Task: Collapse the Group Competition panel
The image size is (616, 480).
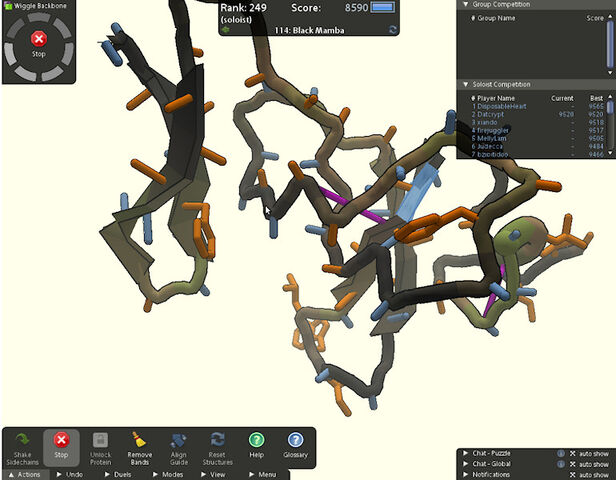Action: [466, 4]
